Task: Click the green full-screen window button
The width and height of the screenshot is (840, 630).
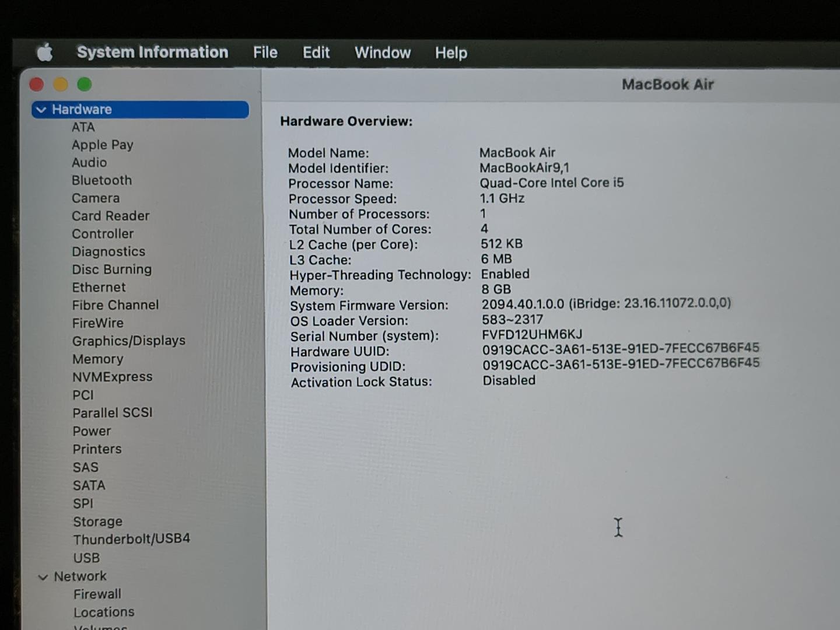Action: (x=85, y=85)
